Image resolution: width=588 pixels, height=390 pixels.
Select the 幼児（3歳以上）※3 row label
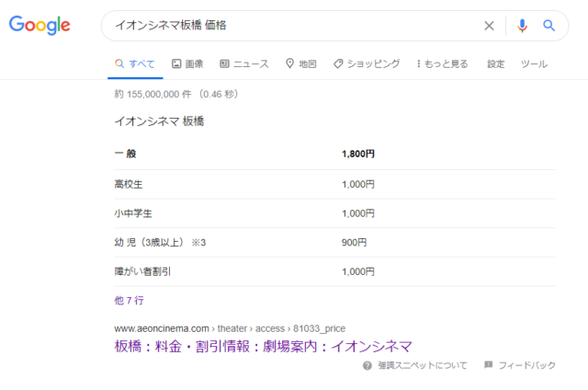click(160, 243)
